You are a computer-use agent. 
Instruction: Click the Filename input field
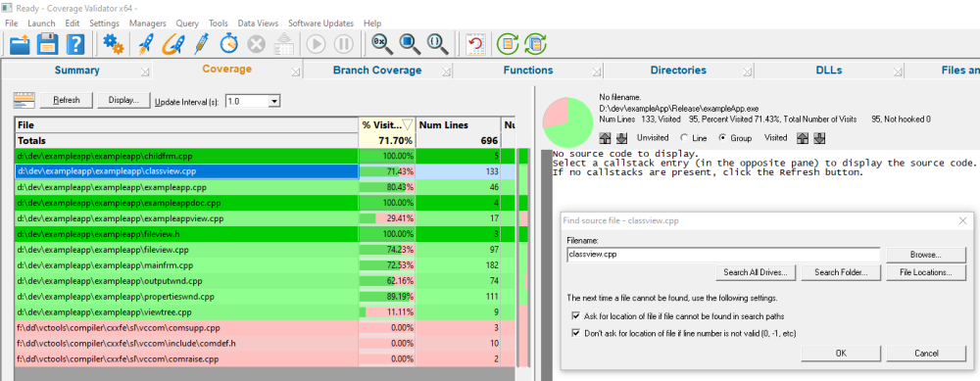pos(723,255)
